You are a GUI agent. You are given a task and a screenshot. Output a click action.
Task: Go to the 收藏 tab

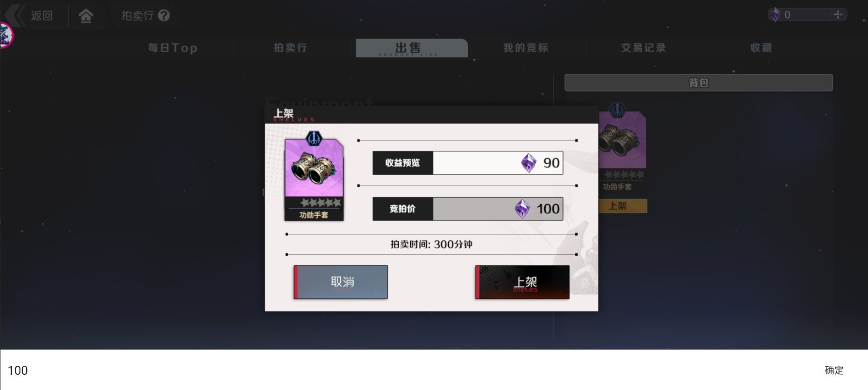click(761, 48)
